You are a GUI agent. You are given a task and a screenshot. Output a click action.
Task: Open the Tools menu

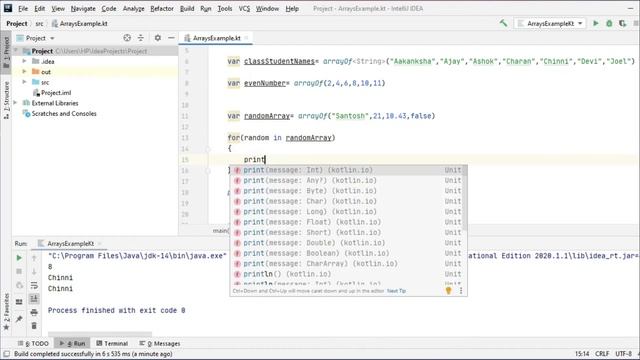coord(224,9)
